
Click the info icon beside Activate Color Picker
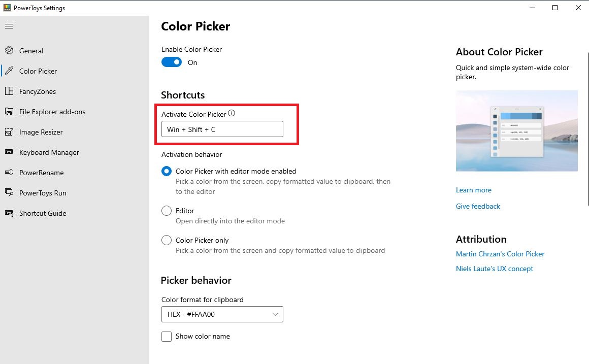tap(232, 113)
